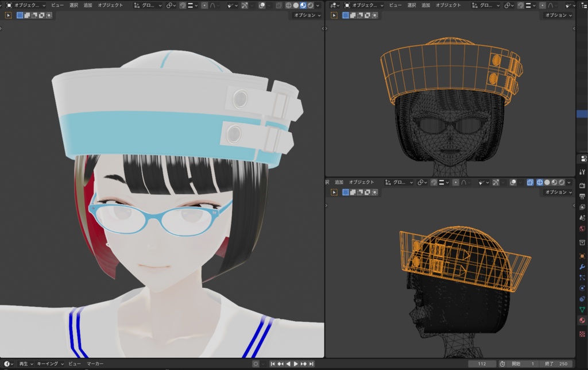Toggle overlays in bottom-right viewport
The height and width of the screenshot is (370, 588).
(513, 182)
